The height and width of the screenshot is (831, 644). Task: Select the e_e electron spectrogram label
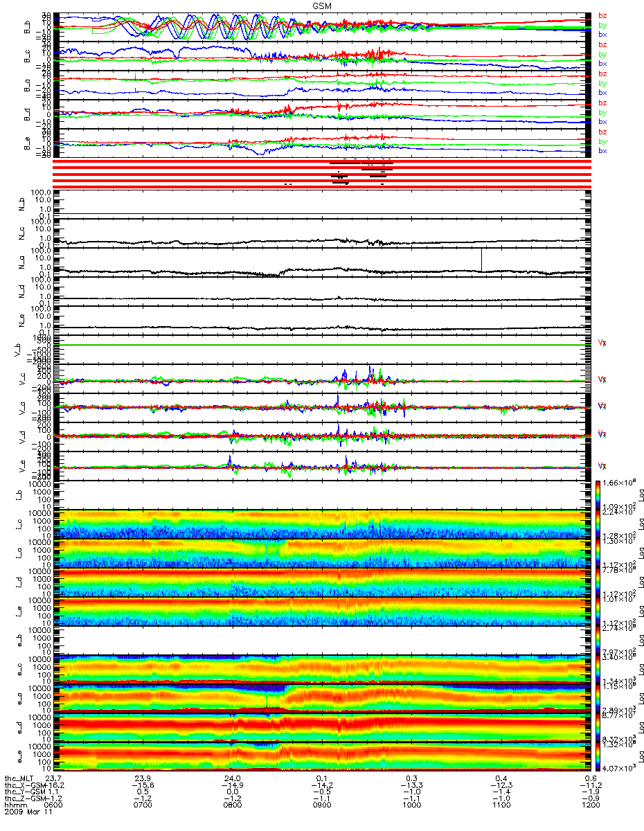point(19,757)
